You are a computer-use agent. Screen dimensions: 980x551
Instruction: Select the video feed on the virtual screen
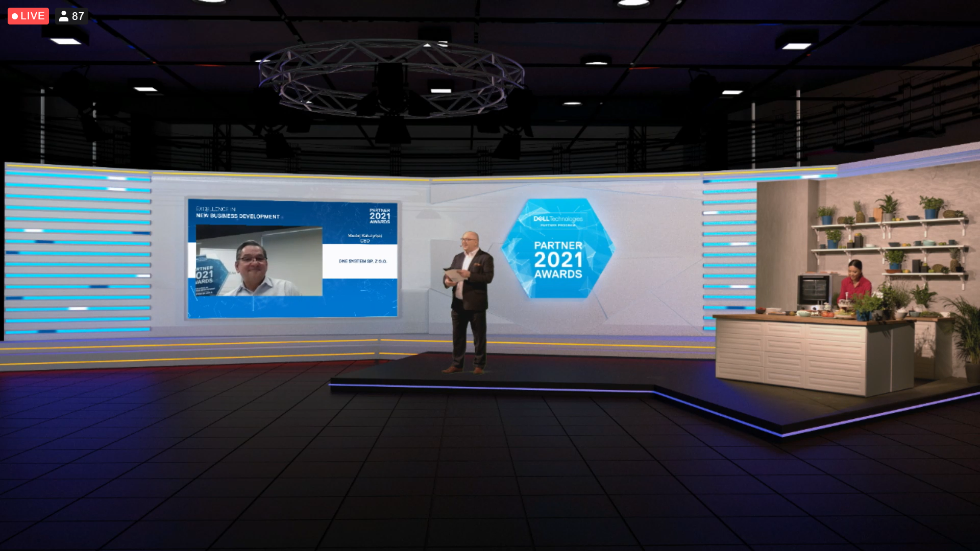tap(259, 261)
